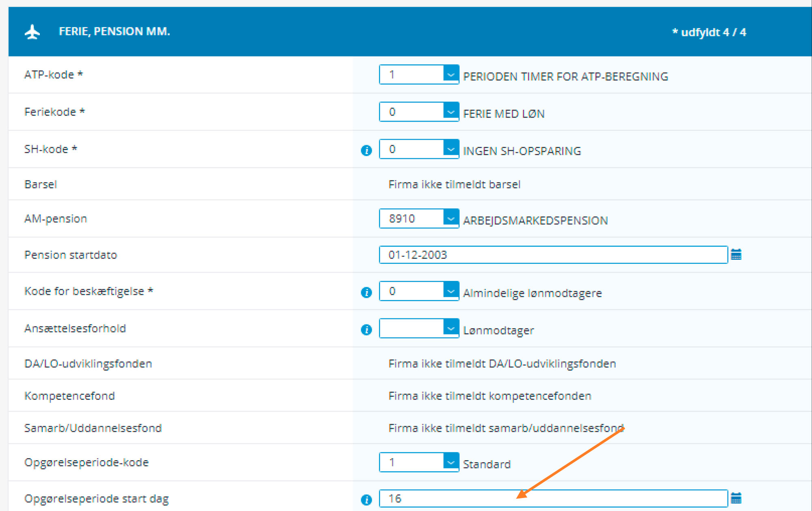Click the Feriekode value field showing 0
Screen dimensions: 812x511
point(411,112)
